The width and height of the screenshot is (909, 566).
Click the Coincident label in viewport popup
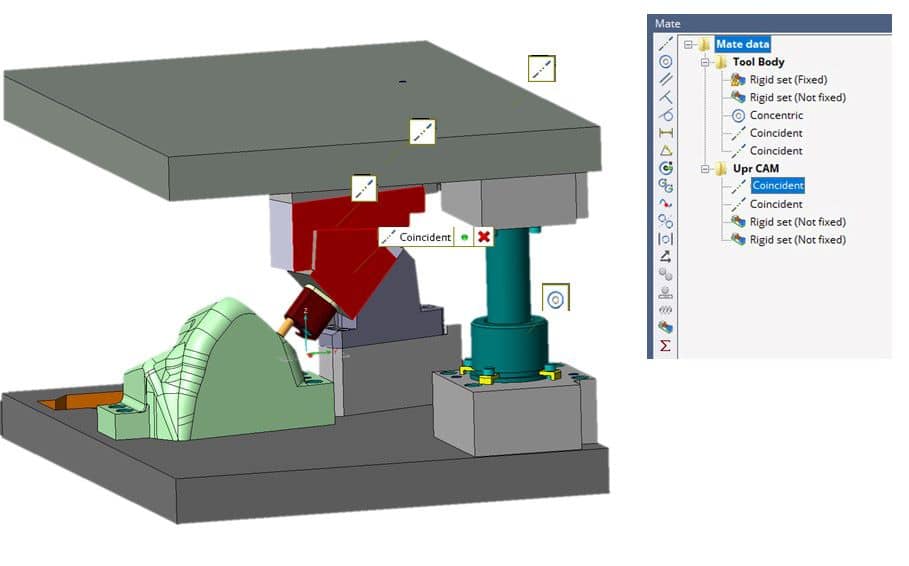425,237
